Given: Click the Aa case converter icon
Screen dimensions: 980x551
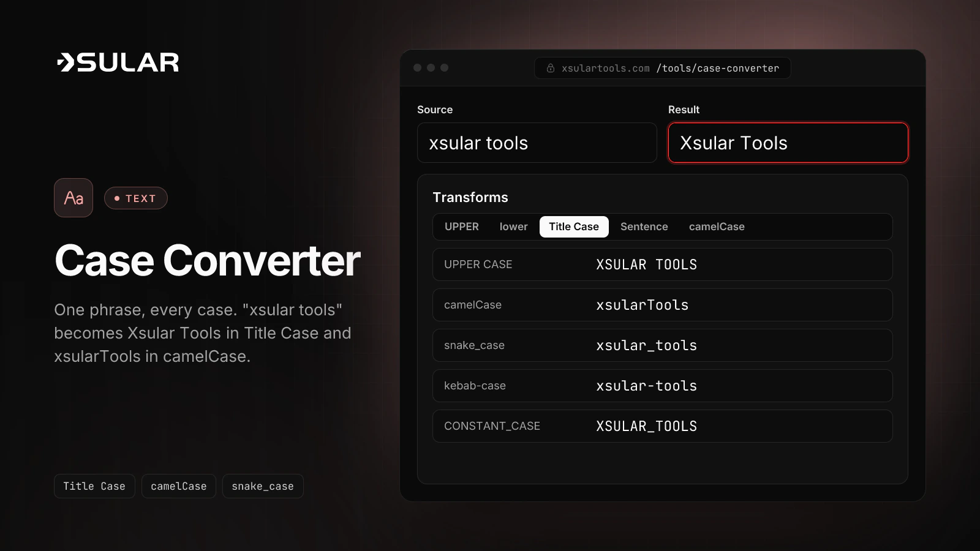Looking at the screenshot, I should coord(73,198).
